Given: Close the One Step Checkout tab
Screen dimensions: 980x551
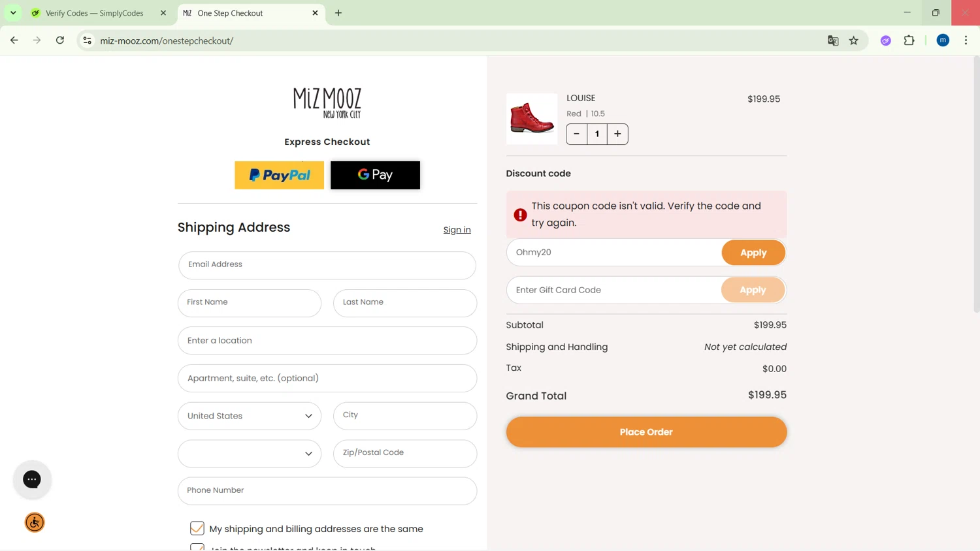Looking at the screenshot, I should pos(315,13).
